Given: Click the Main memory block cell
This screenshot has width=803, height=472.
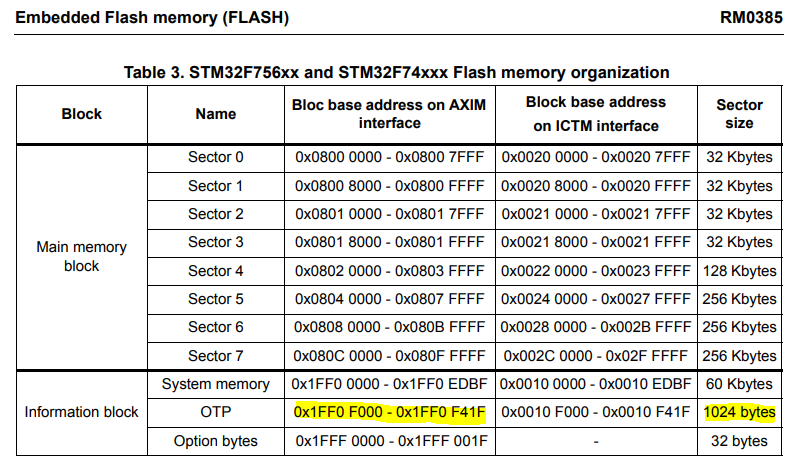Looking at the screenshot, I should pyautogui.click(x=81, y=256).
